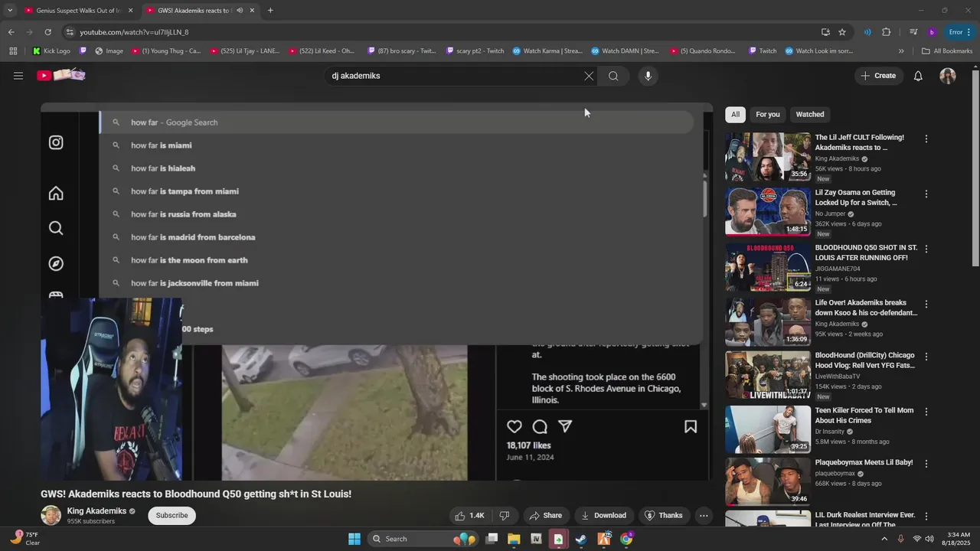Image resolution: width=980 pixels, height=551 pixels.
Task: Select suggestion how far is the moon from earth
Action: tap(397, 260)
